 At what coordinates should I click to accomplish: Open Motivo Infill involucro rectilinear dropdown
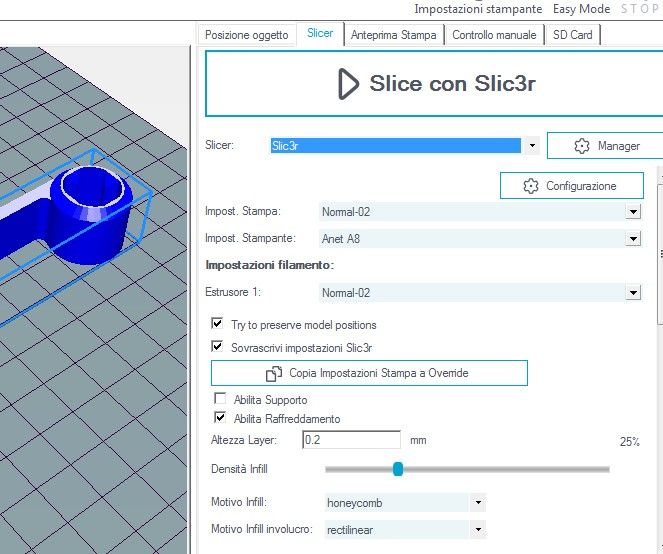[x=479, y=529]
